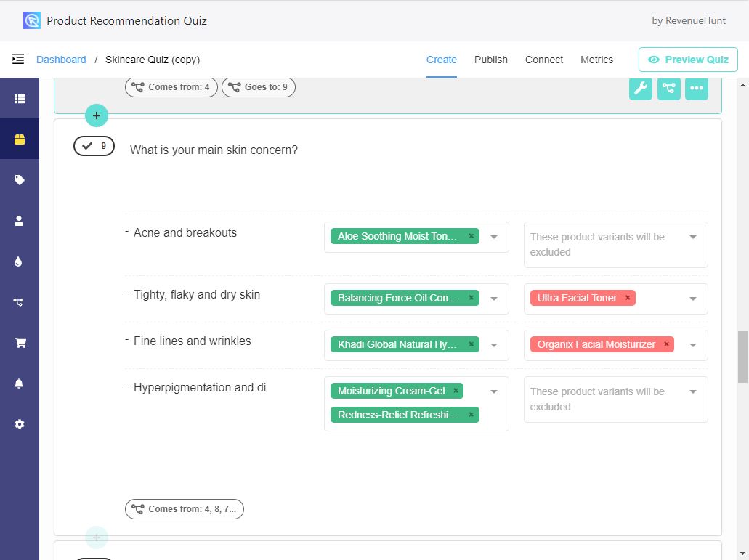749x560 pixels.
Task: Open the list view sidebar icon
Action: coord(20,99)
